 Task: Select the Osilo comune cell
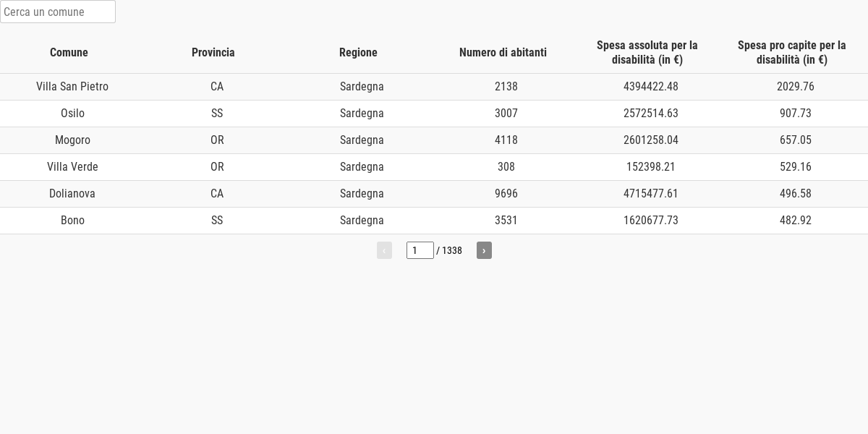click(72, 114)
